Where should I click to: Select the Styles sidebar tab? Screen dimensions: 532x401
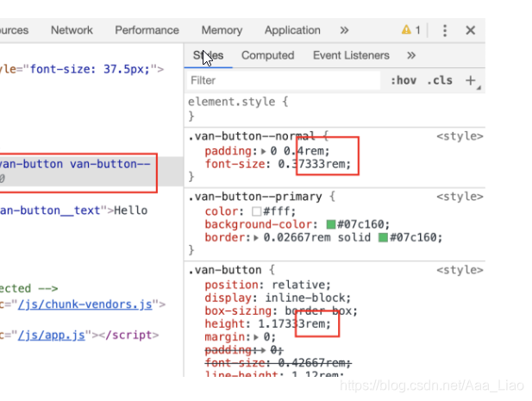(x=208, y=55)
